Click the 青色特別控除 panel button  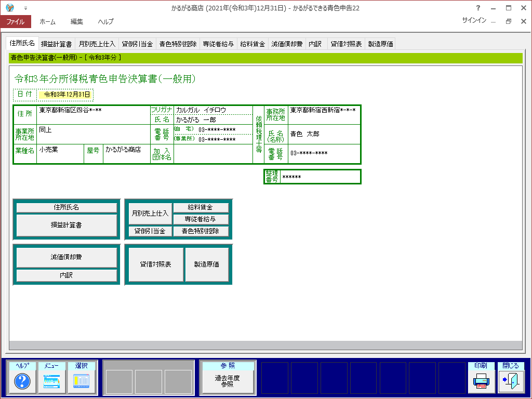coord(201,231)
